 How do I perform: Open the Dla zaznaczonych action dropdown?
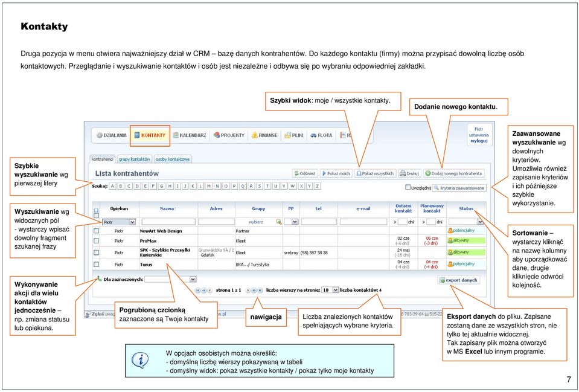170,279
